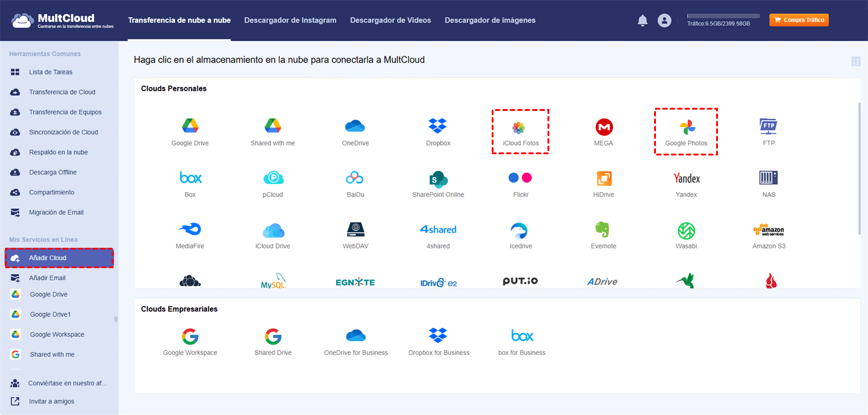Click the sidebar scrollbar handle
868x415 pixels.
click(x=115, y=319)
